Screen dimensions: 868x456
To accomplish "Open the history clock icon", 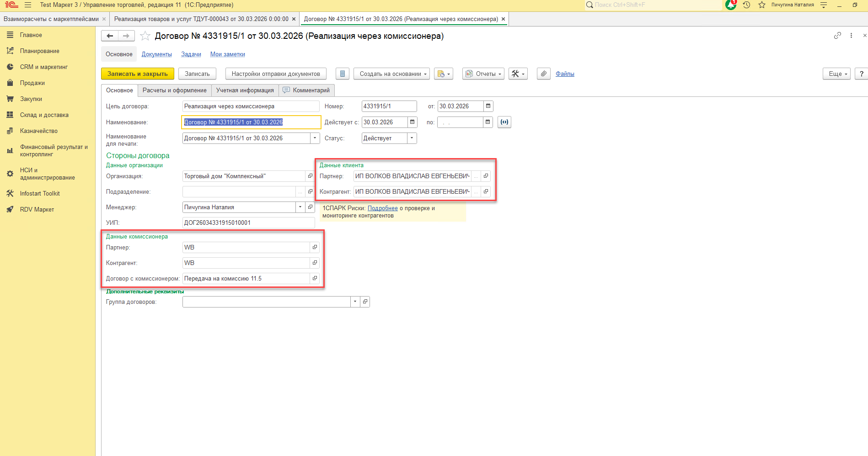I will tap(746, 5).
